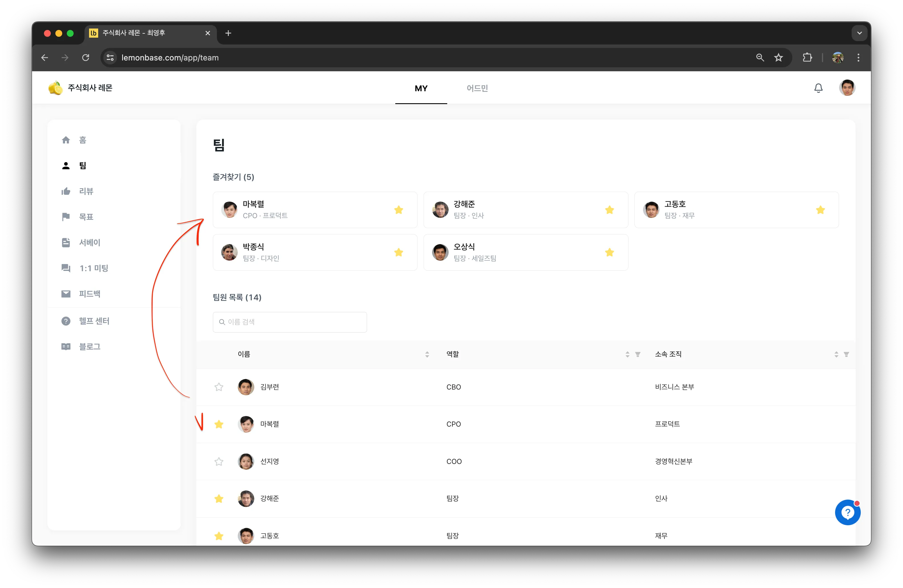Unfavorite 박종식 in the favorites card
The width and height of the screenshot is (903, 588).
click(398, 252)
